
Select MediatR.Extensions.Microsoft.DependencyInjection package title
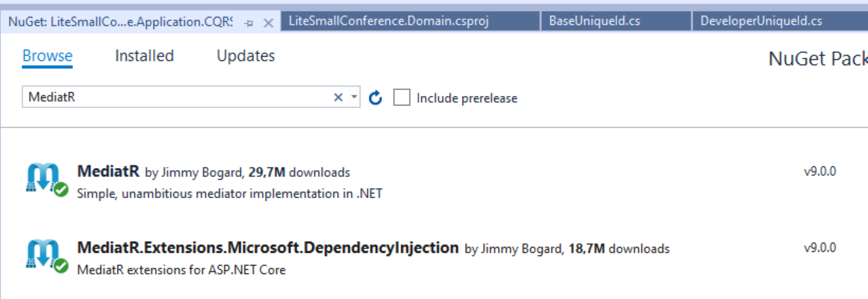coord(268,248)
